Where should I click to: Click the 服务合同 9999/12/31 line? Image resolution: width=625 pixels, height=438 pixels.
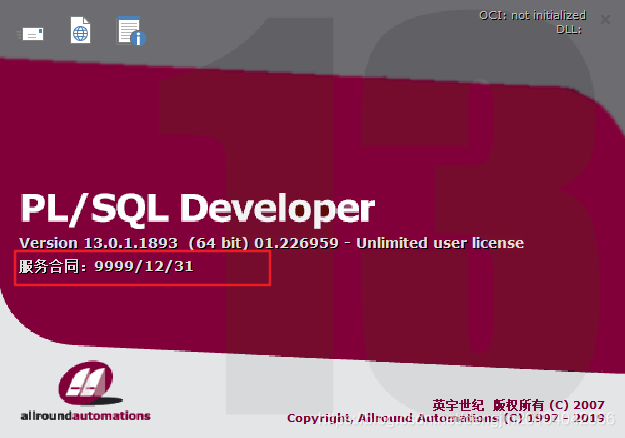pyautogui.click(x=106, y=267)
